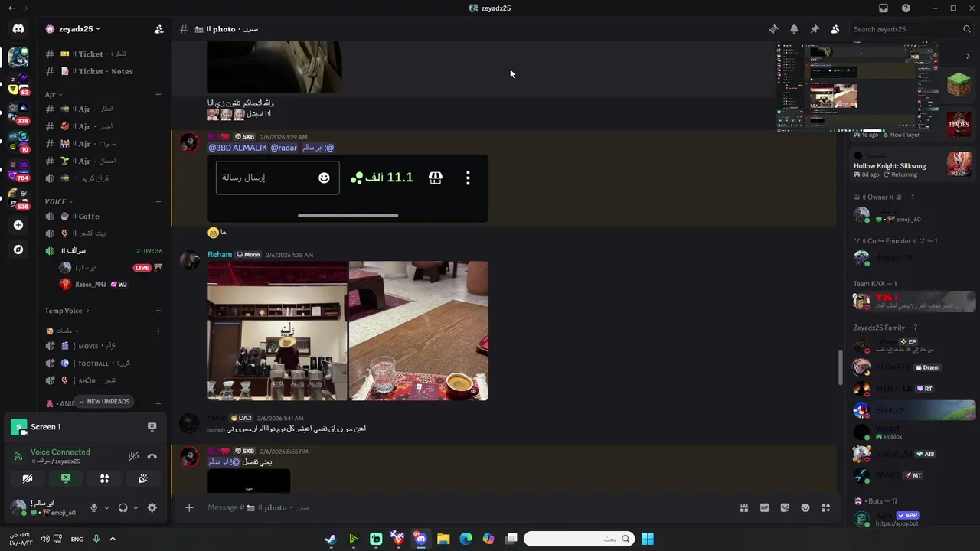Open Inbox icon in title bar
The width and height of the screenshot is (980, 551).
click(884, 8)
